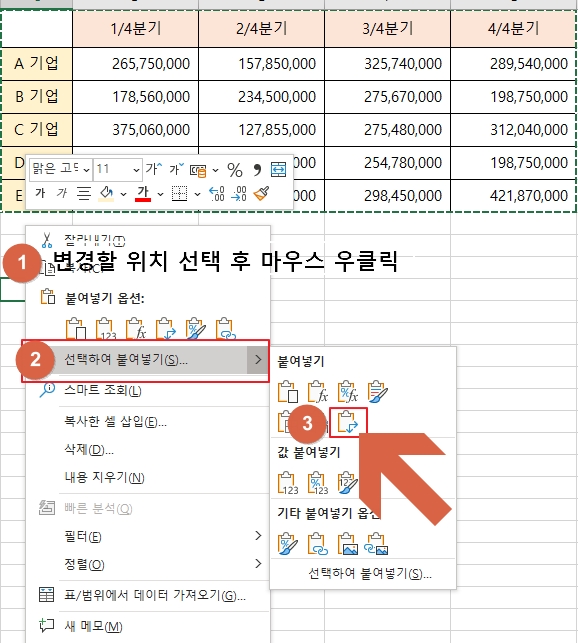
Task: Select the format painter brush
Action: coord(261,193)
